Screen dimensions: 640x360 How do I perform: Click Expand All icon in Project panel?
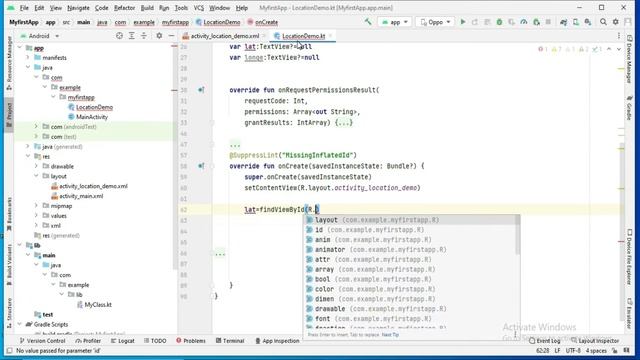131,36
